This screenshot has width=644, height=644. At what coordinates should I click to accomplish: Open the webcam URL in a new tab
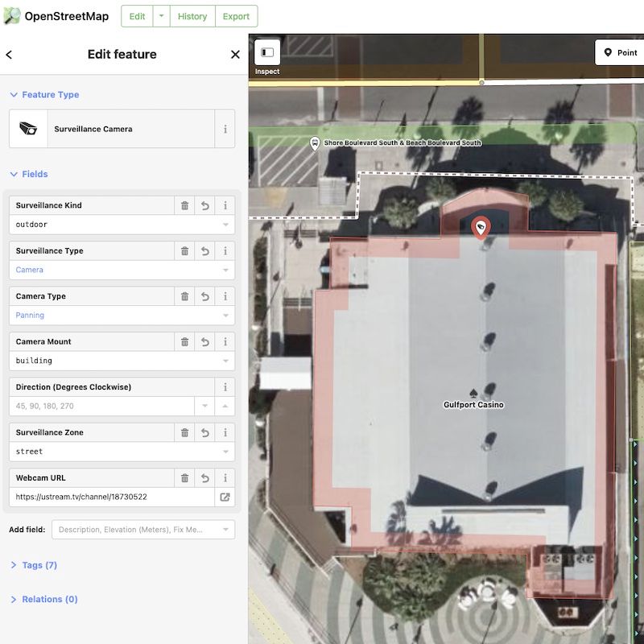point(225,497)
